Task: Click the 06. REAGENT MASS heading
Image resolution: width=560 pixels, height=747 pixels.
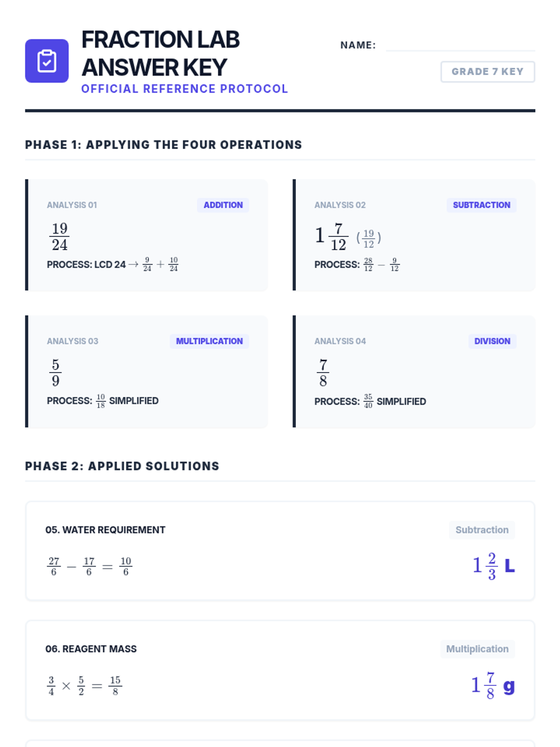Action: click(x=91, y=649)
